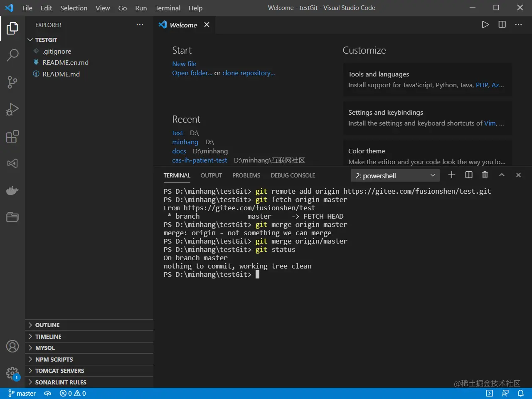Open the View menu
Image resolution: width=532 pixels, height=399 pixels.
coord(103,8)
